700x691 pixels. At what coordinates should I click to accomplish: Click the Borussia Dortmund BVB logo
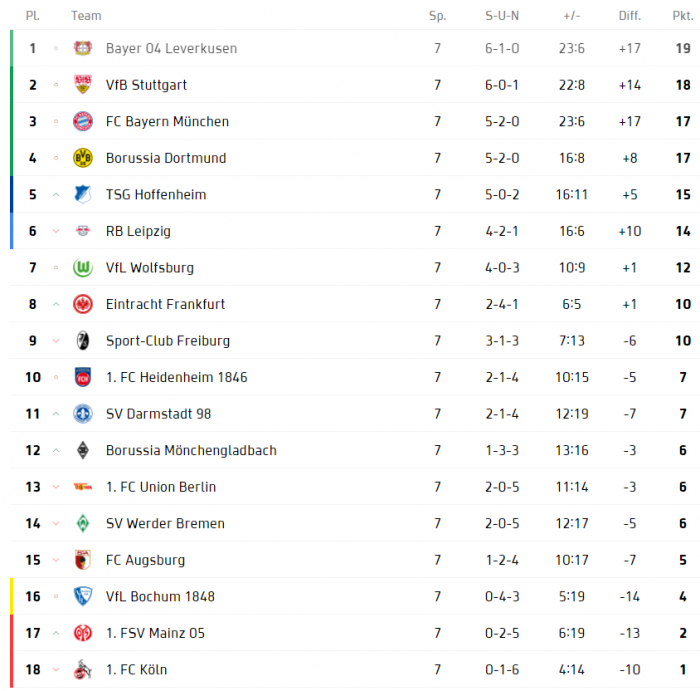pos(83,158)
